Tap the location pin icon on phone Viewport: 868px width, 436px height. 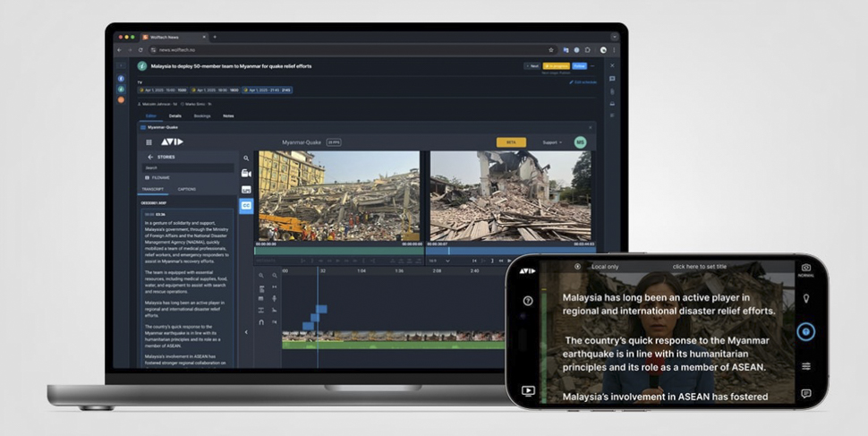[805, 298]
